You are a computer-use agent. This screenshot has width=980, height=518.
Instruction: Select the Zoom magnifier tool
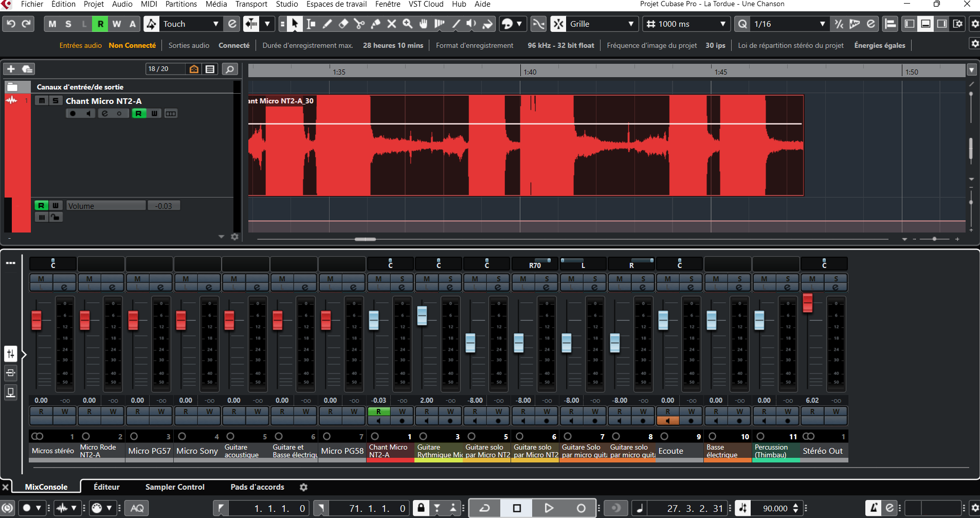pos(408,24)
